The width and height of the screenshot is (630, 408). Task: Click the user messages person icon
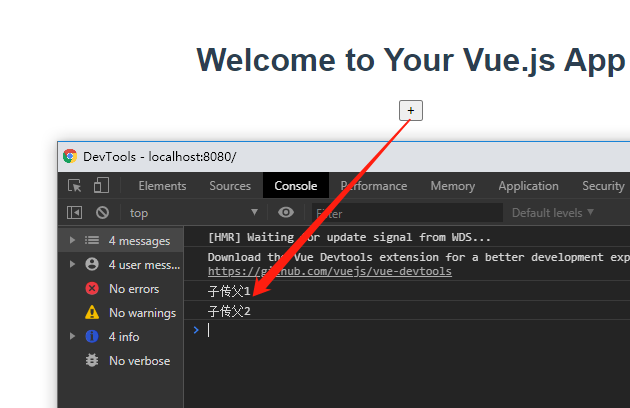click(x=92, y=264)
